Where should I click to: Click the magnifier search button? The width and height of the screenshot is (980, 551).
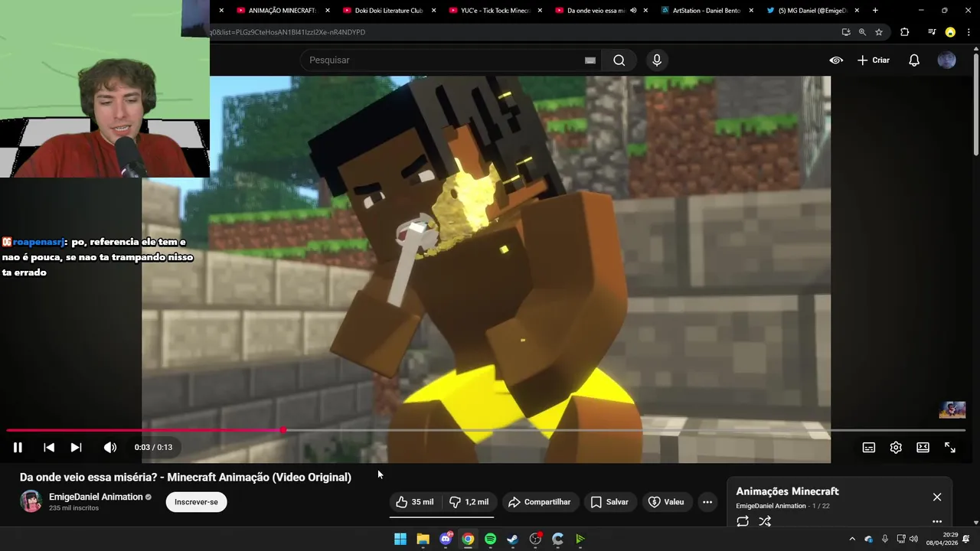click(x=619, y=60)
